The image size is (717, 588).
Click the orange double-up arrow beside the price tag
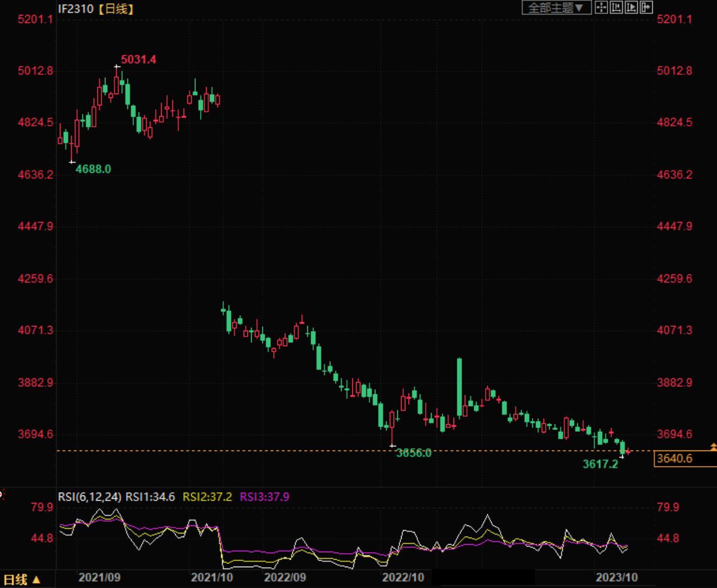pos(713,446)
